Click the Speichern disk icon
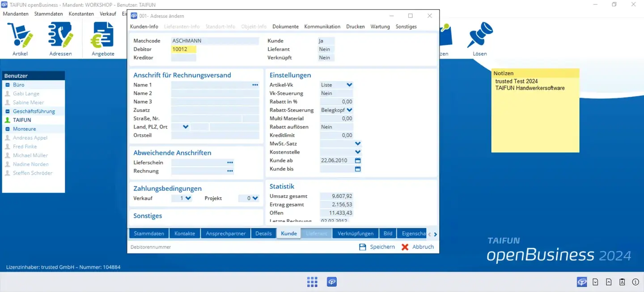Image resolution: width=644 pixels, height=292 pixels. (363, 247)
